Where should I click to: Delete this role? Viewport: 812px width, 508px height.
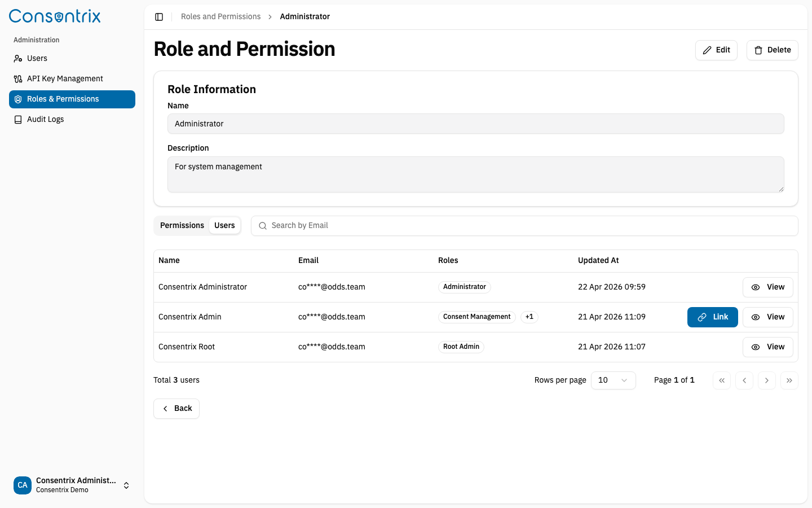tap(772, 50)
